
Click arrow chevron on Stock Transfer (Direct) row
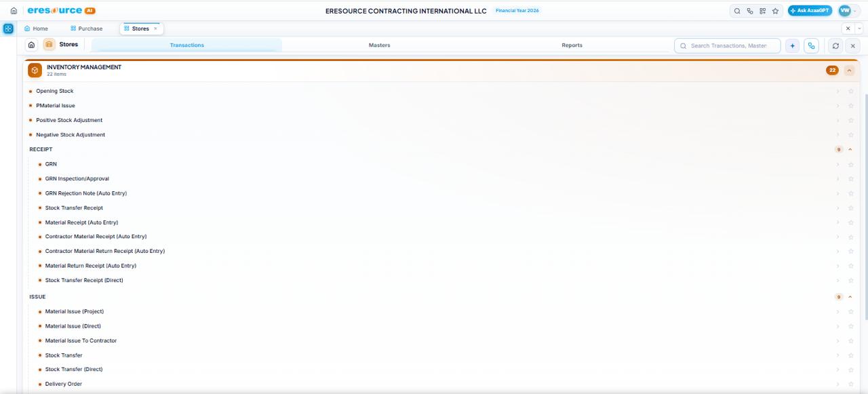(838, 370)
